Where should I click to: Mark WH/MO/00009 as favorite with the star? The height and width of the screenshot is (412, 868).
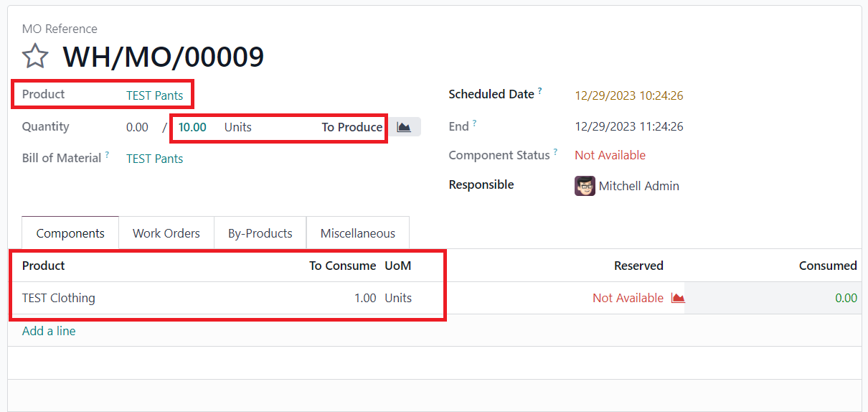click(35, 57)
